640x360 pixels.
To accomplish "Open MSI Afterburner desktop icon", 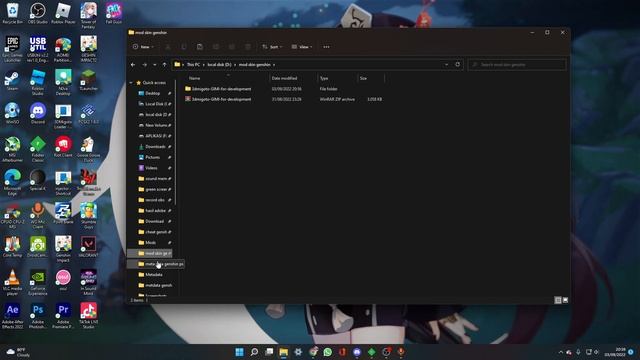I will tap(12, 149).
